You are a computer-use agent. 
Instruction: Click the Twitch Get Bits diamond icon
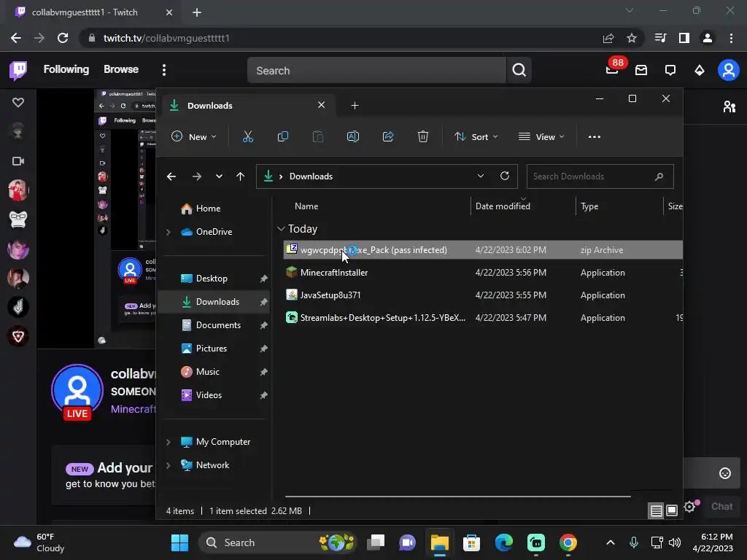click(700, 71)
